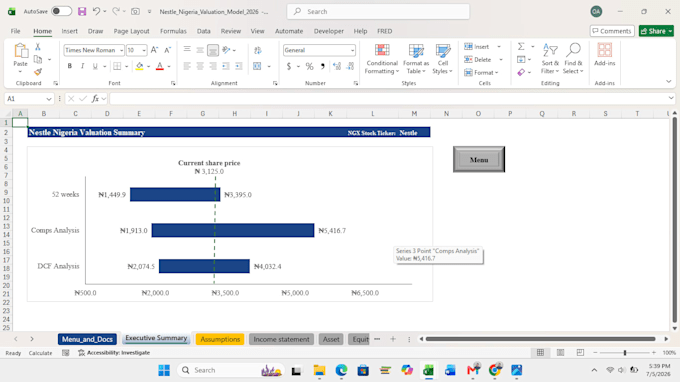Toggle Bold formatting
680x382 pixels.
[69, 66]
